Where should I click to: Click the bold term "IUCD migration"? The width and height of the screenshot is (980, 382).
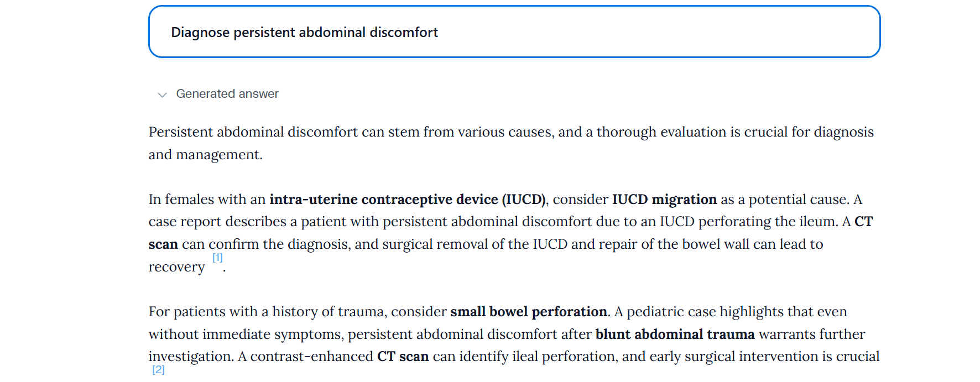(664, 200)
